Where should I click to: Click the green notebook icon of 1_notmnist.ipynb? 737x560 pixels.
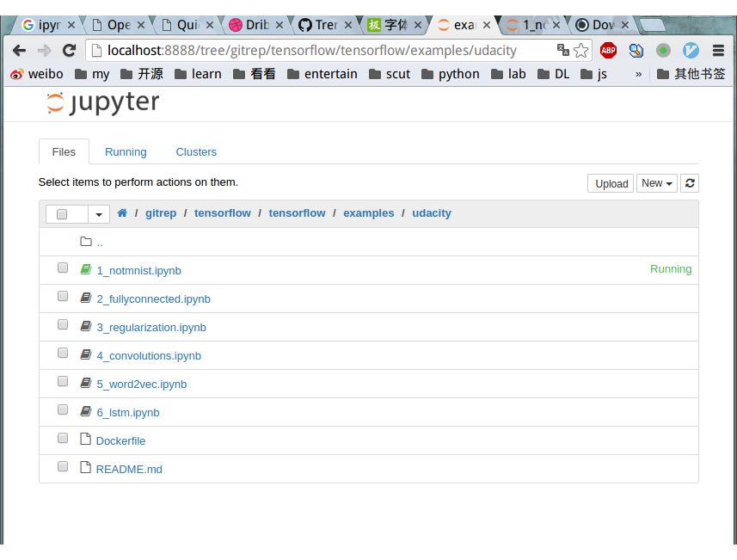tap(85, 269)
